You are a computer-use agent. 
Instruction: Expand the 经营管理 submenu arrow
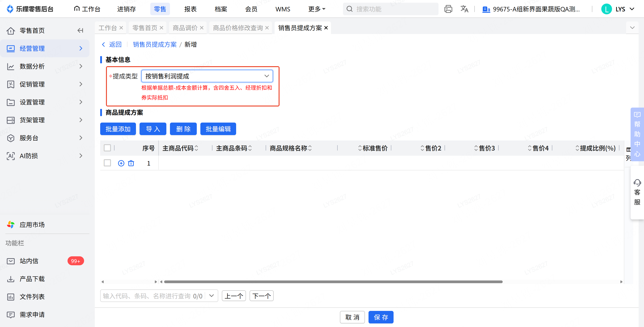pyautogui.click(x=81, y=49)
